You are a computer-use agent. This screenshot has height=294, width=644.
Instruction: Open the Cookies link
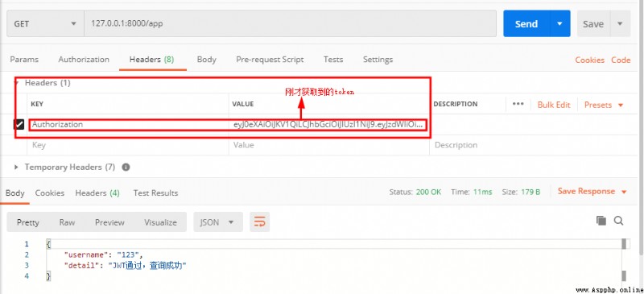tap(590, 60)
